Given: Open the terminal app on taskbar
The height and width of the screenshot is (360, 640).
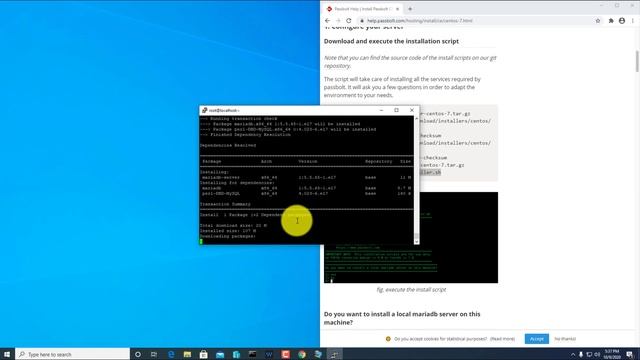Looking at the screenshot, I should [253, 354].
